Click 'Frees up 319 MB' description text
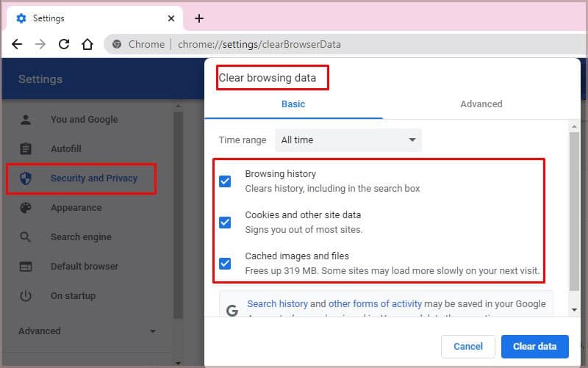Image resolution: width=588 pixels, height=368 pixels. point(392,270)
